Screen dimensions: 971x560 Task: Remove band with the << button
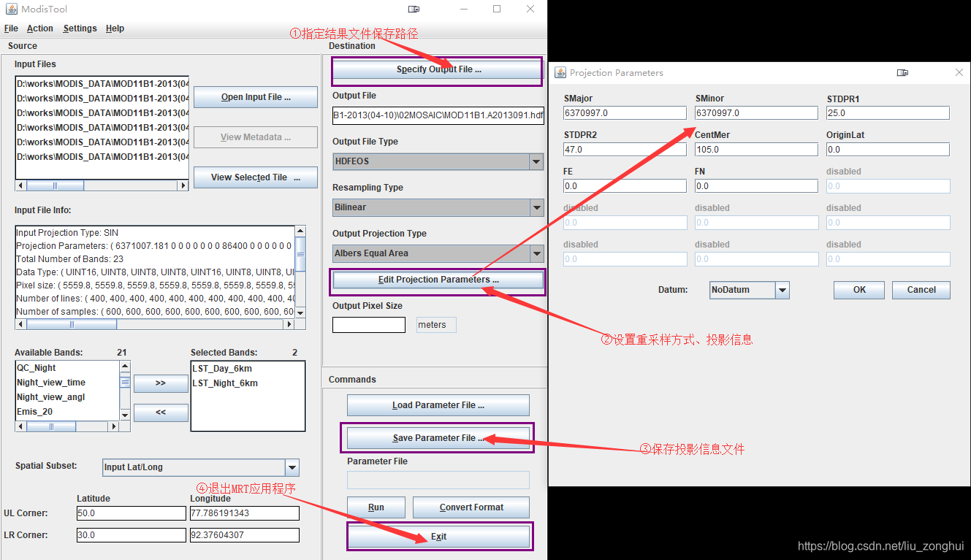[161, 413]
